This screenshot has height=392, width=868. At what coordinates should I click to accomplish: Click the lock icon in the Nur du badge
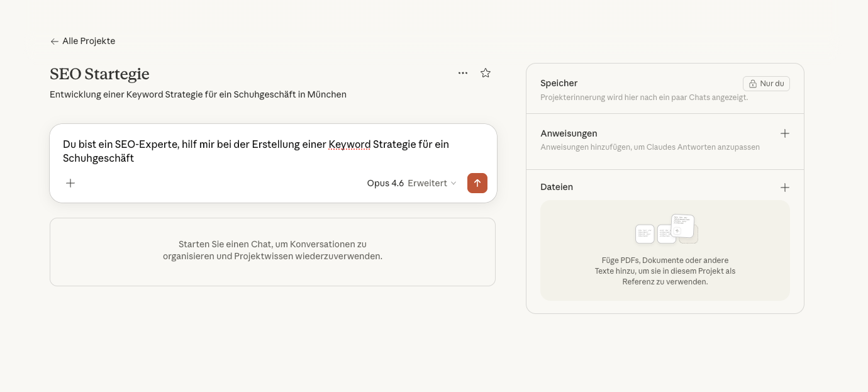point(752,84)
